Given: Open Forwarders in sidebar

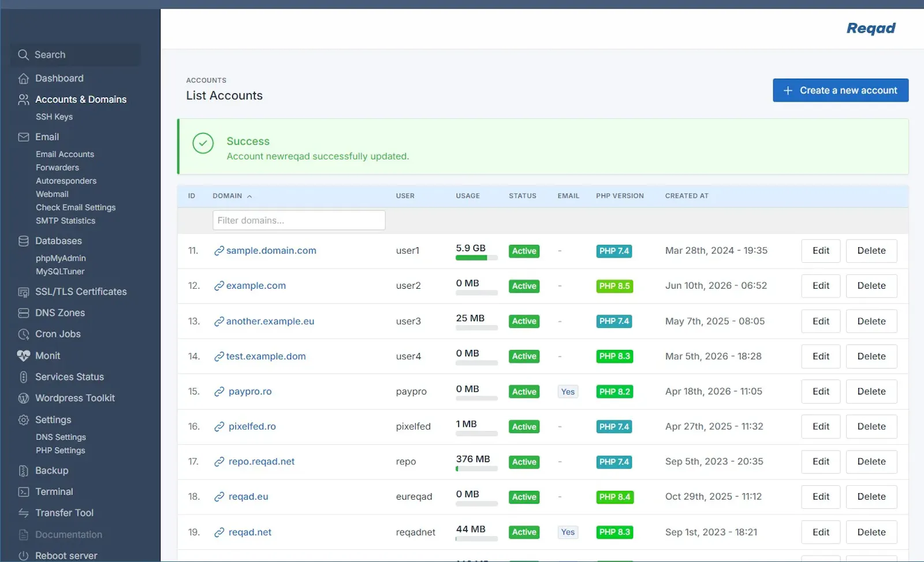Looking at the screenshot, I should [x=57, y=168].
